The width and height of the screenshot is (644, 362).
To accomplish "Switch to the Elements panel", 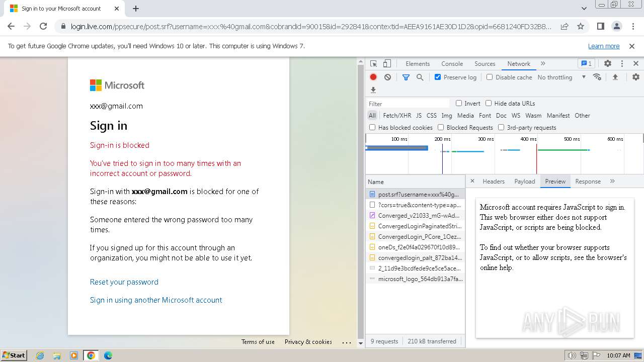I will pyautogui.click(x=418, y=64).
